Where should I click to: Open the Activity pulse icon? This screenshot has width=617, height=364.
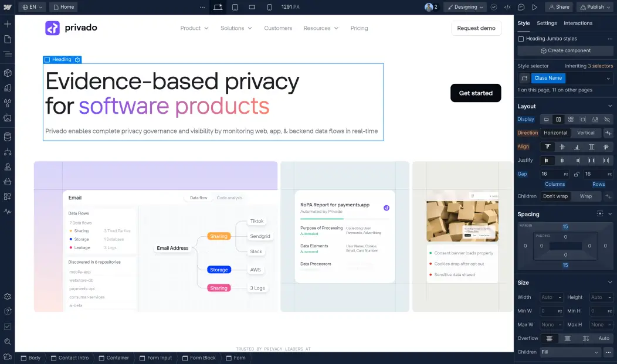point(8,212)
